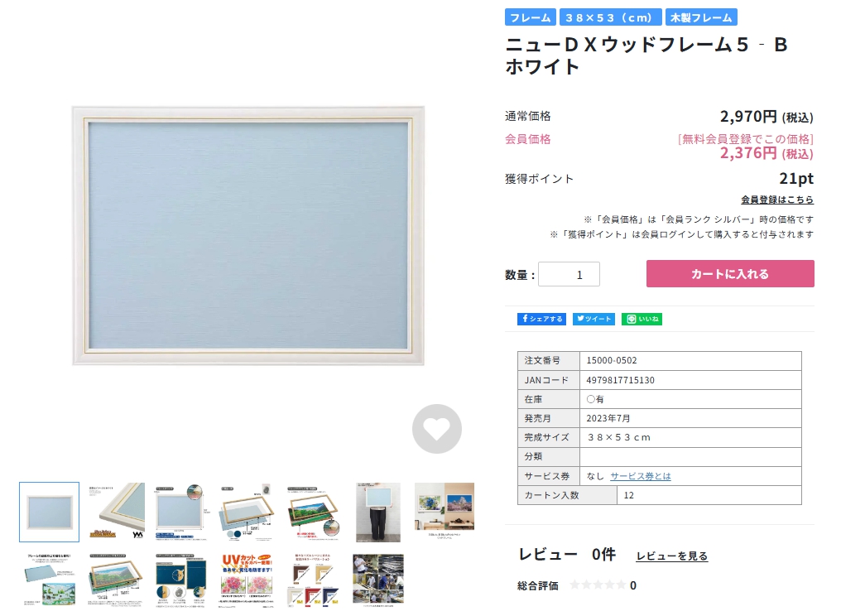Select thumbnail of person holding frame

point(378,512)
